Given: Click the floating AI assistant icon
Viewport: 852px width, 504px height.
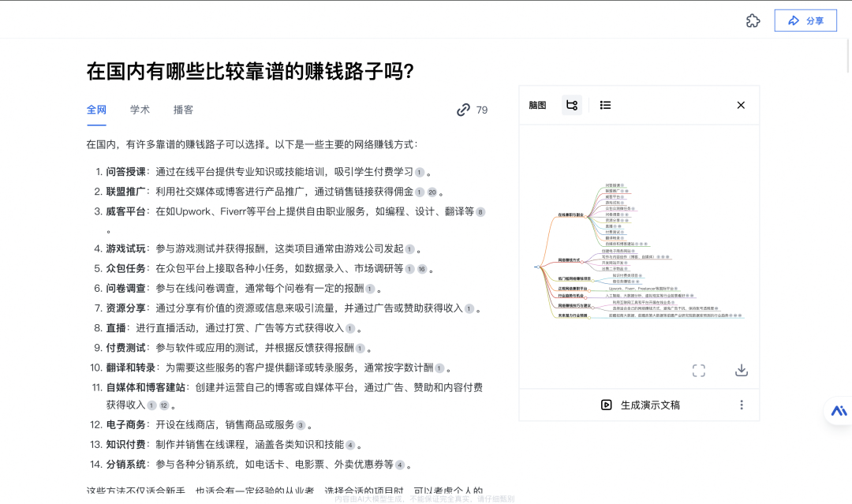Looking at the screenshot, I should click(x=839, y=411).
